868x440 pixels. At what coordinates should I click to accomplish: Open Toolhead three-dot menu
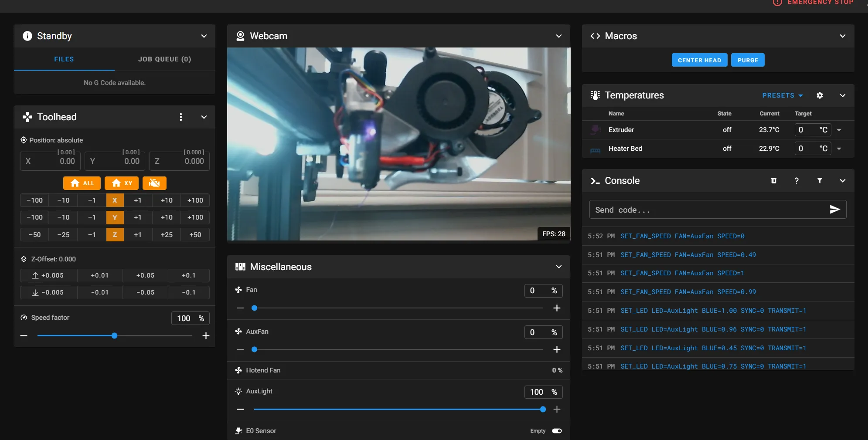click(x=181, y=117)
